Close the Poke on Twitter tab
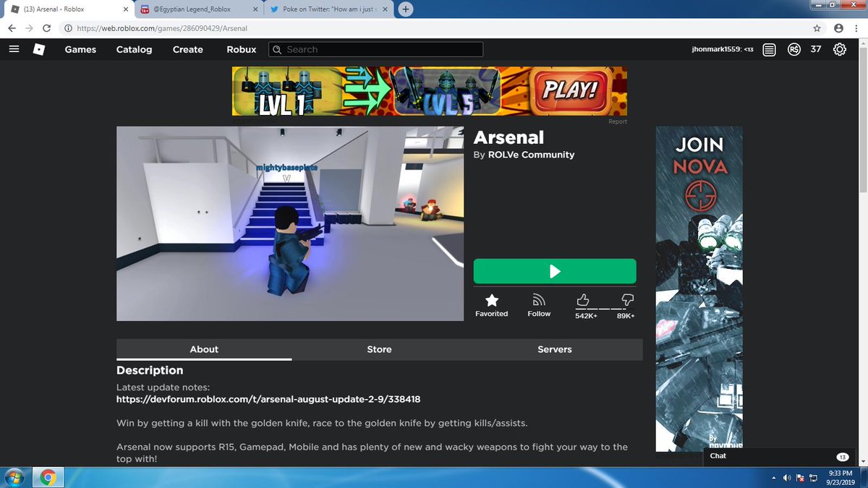The height and width of the screenshot is (488, 868). point(383,9)
